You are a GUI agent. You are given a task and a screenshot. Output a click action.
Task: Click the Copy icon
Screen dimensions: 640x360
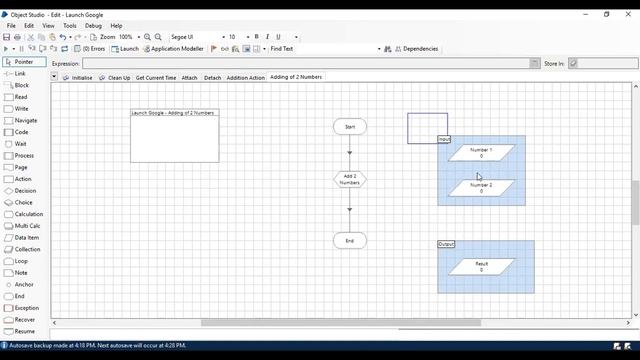tap(41, 37)
